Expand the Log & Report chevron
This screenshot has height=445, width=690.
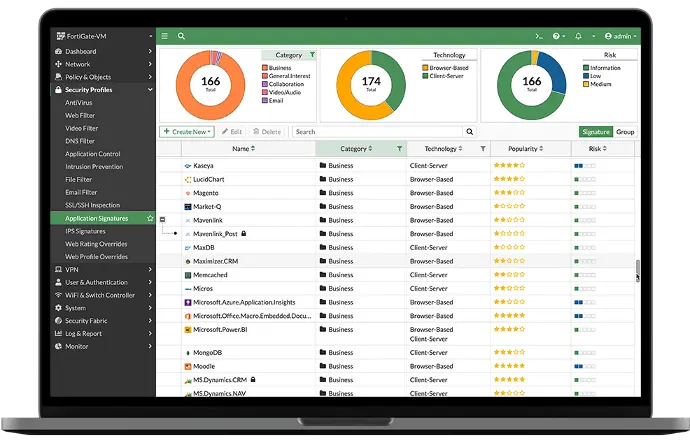[x=150, y=334]
